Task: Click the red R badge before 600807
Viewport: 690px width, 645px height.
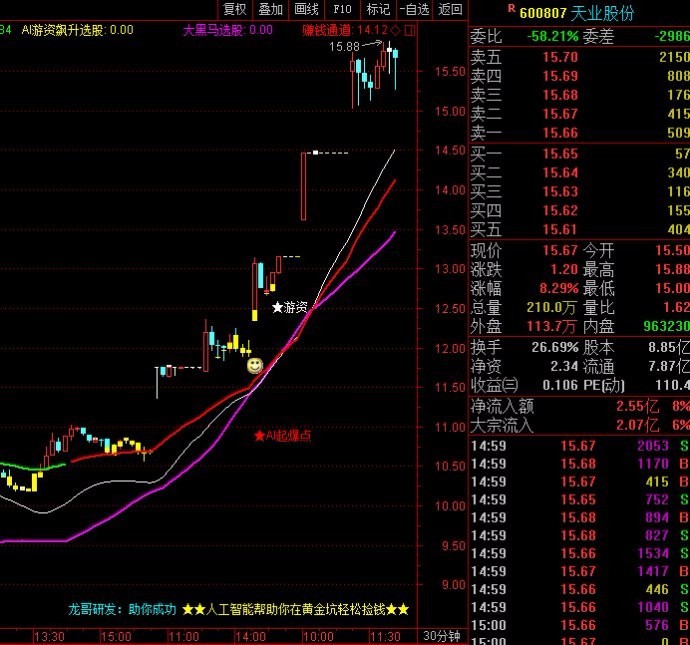Action: [511, 8]
